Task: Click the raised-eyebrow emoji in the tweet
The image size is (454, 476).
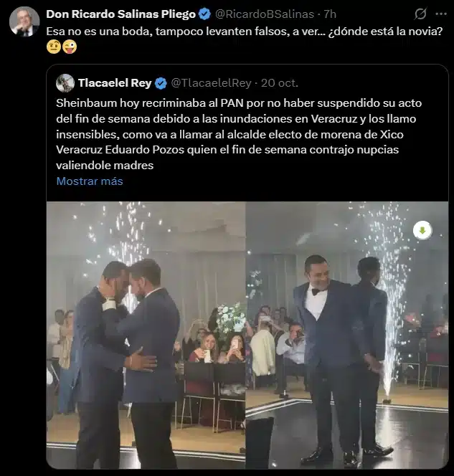Action: pyautogui.click(x=53, y=47)
